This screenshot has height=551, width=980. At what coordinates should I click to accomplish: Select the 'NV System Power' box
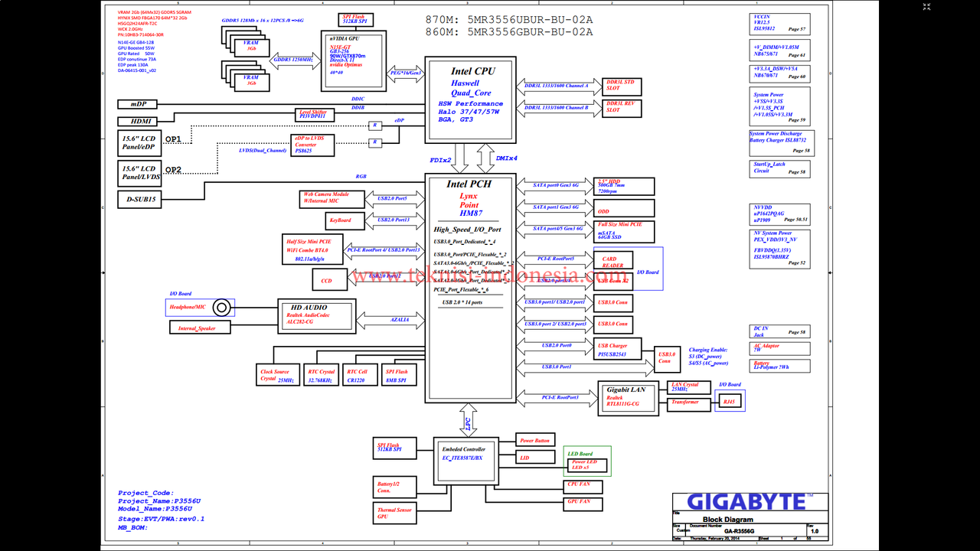pos(779,249)
